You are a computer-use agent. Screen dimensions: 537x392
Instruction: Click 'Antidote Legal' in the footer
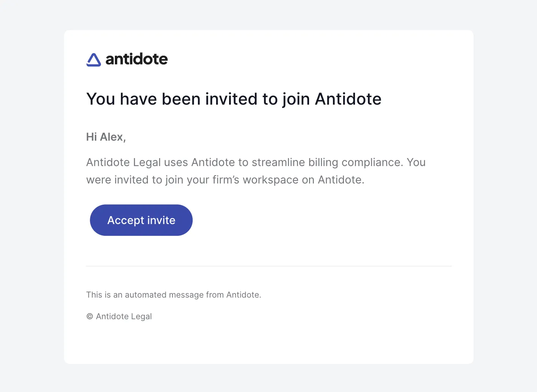coord(124,316)
